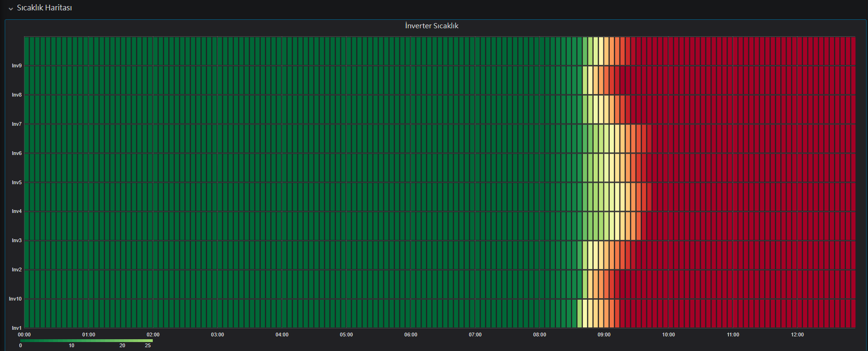Click the Sıcaklık Haritası row title
Viewport: 868px width, 351px height.
click(x=44, y=8)
